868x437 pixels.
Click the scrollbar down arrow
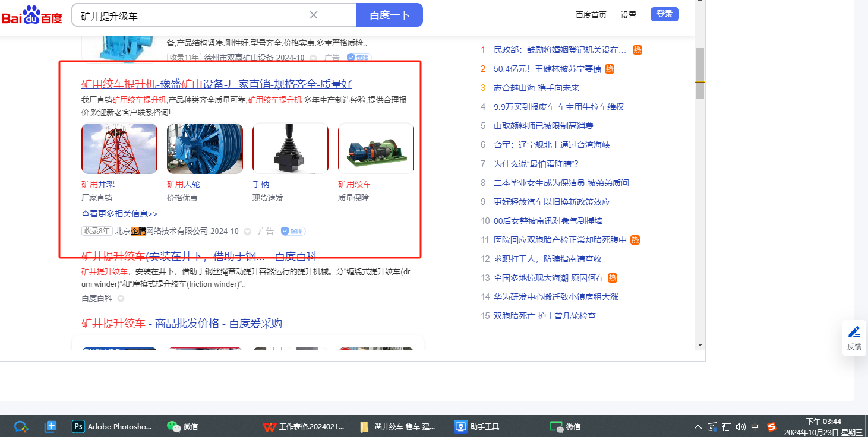point(700,344)
